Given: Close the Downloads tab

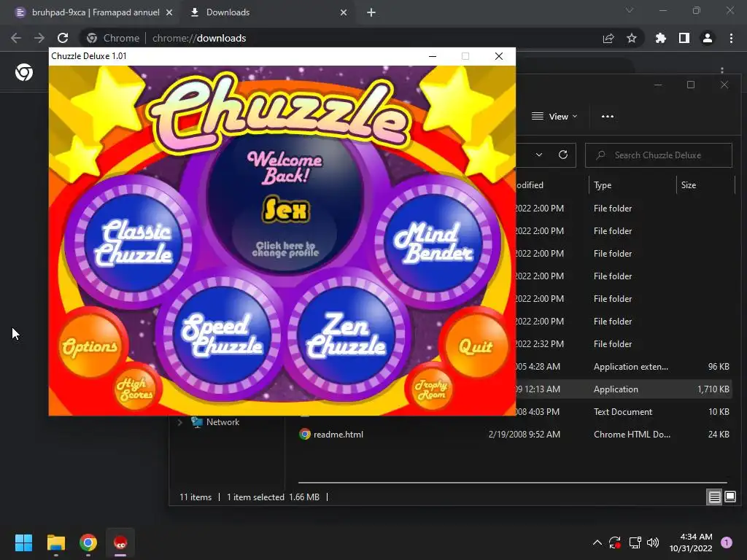Looking at the screenshot, I should [x=344, y=12].
